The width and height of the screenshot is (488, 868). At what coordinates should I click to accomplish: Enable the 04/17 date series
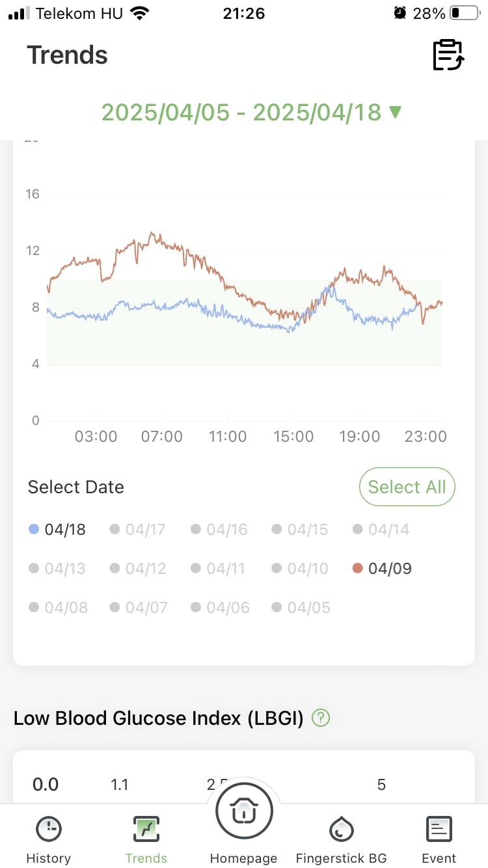[x=138, y=530]
